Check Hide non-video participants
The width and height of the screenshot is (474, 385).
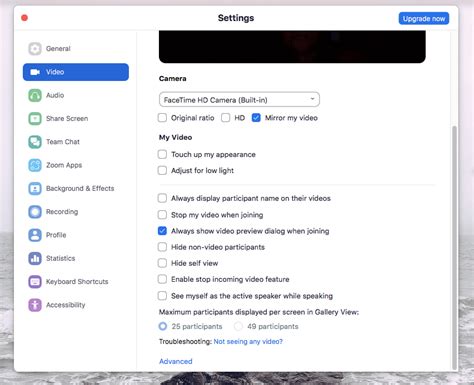pyautogui.click(x=162, y=247)
